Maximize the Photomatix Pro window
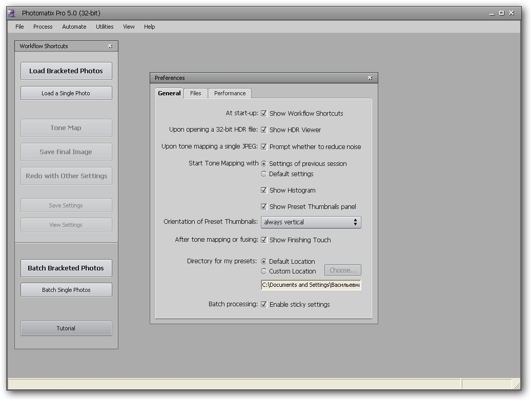 point(501,13)
